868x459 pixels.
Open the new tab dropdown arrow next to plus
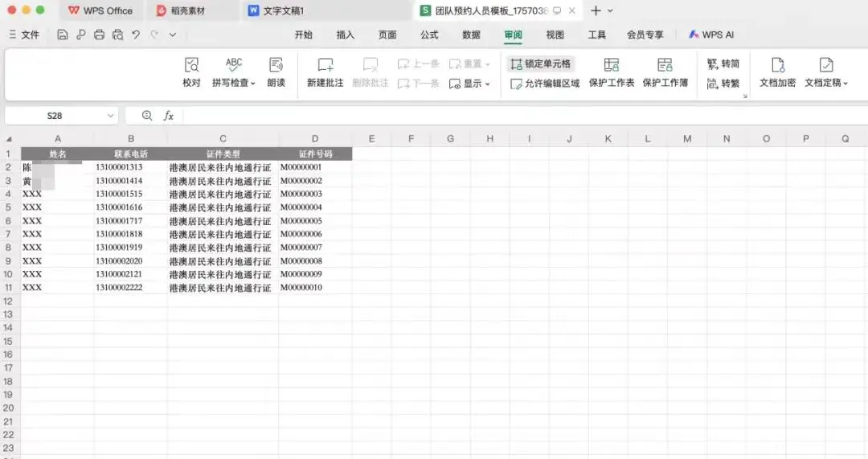pyautogui.click(x=610, y=10)
